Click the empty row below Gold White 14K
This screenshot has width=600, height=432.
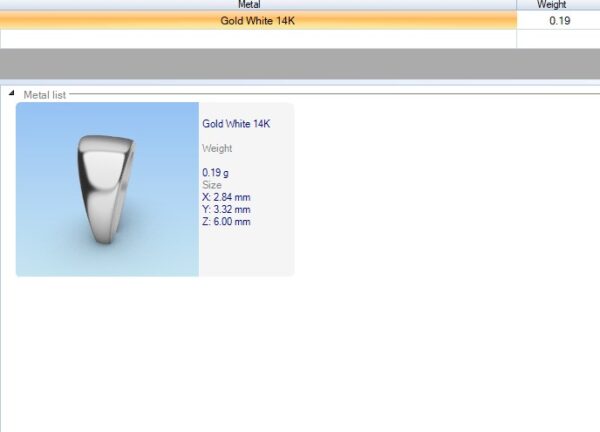click(258, 39)
